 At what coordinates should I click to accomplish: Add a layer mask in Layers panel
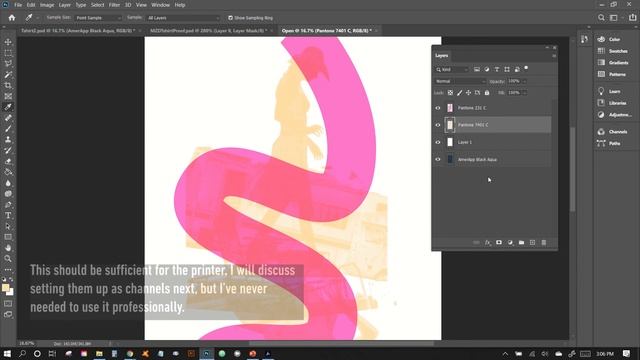click(x=499, y=242)
